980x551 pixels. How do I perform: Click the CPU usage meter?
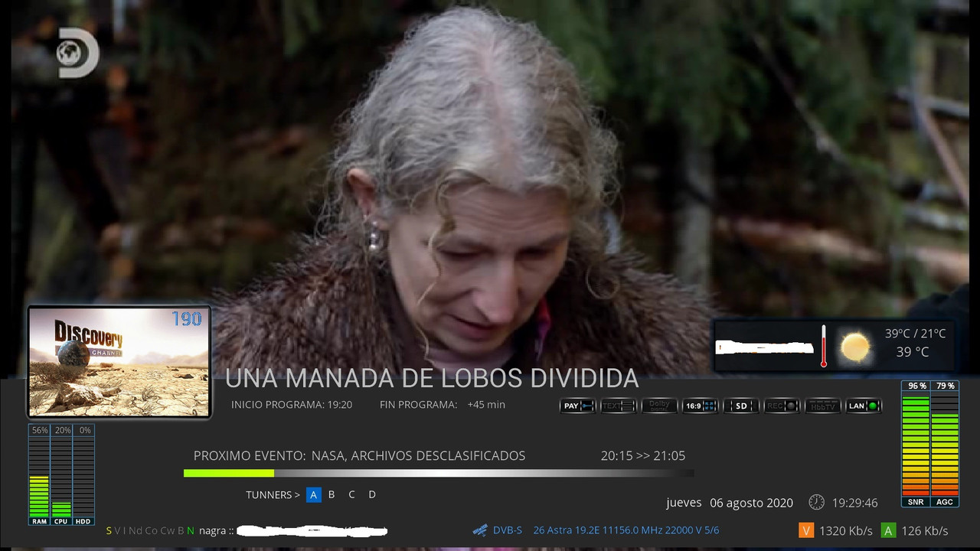(61, 475)
